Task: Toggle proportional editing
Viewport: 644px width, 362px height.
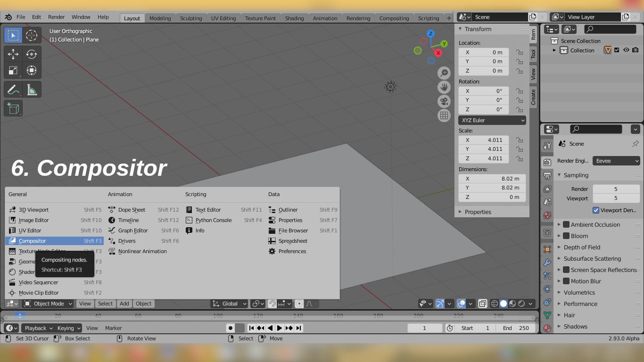Action: pos(299,304)
